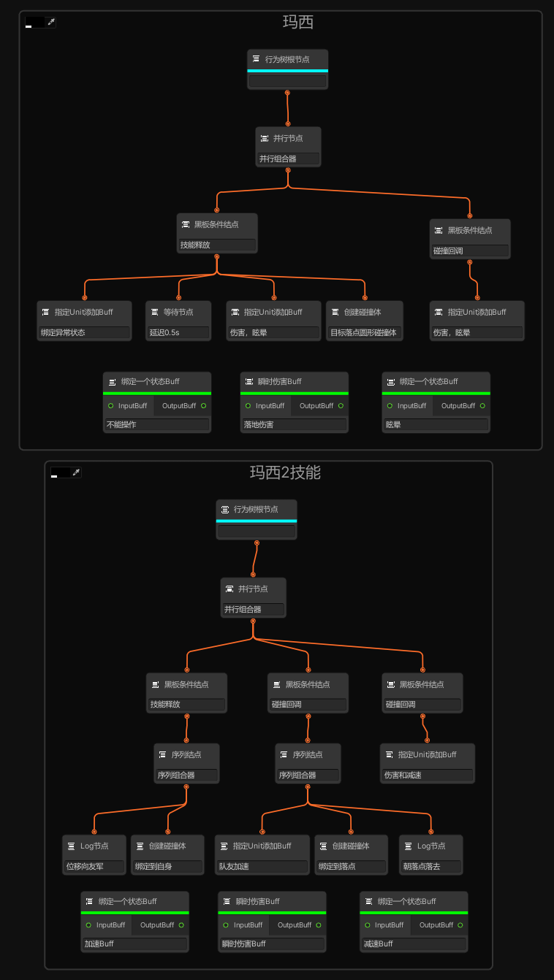Click the 绑定到落点 description field
Screen dimensions: 554x980
(351, 867)
